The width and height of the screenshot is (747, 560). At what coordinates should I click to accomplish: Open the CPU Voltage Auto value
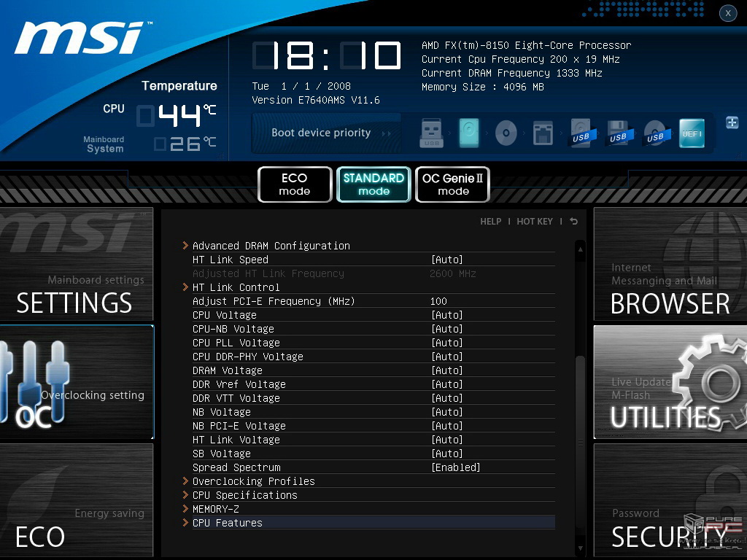[x=446, y=315]
